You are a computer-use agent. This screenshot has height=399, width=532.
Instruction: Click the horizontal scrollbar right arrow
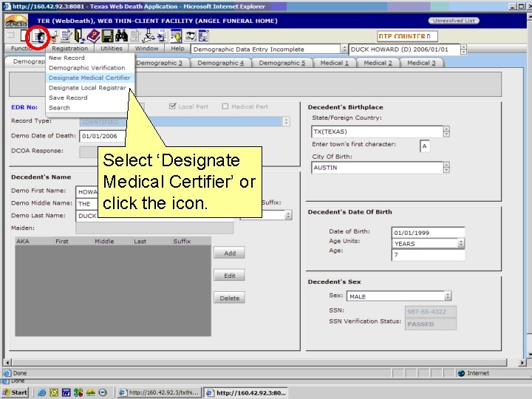point(522,362)
